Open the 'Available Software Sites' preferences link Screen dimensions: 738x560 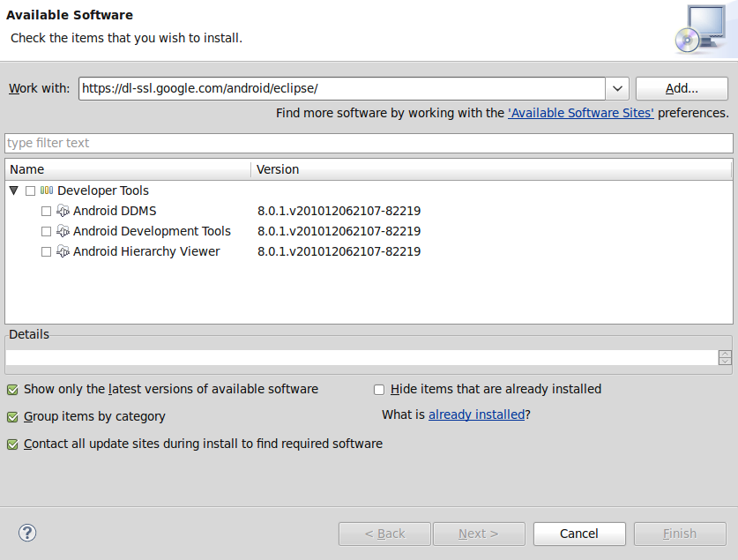pos(580,113)
